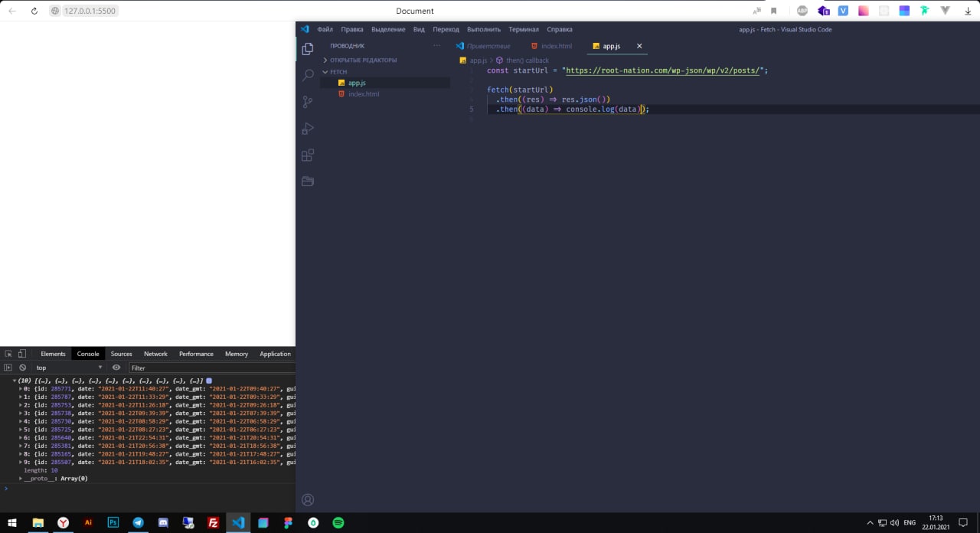Open FileZilla from the taskbar
This screenshot has height=533, width=980.
214,522
